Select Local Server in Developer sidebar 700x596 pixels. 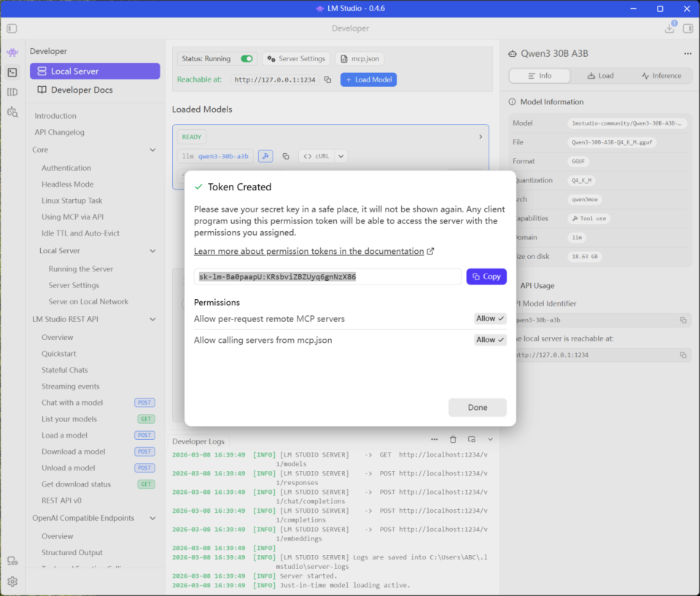tap(95, 71)
